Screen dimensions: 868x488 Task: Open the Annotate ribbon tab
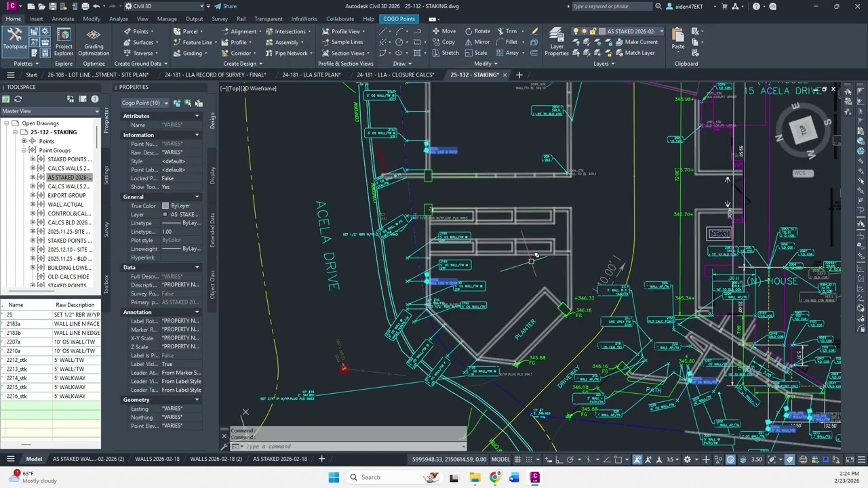point(63,19)
